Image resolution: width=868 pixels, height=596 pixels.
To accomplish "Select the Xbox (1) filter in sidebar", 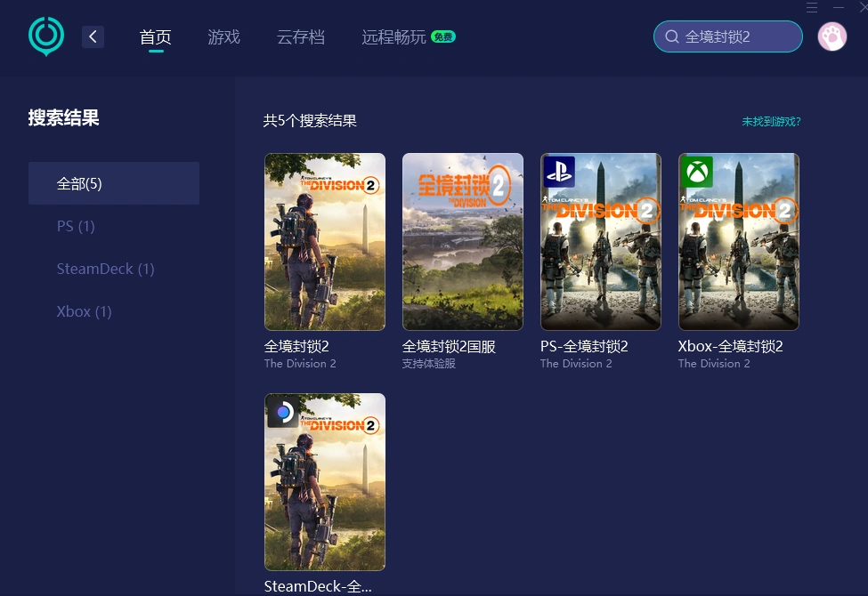I will pos(84,311).
